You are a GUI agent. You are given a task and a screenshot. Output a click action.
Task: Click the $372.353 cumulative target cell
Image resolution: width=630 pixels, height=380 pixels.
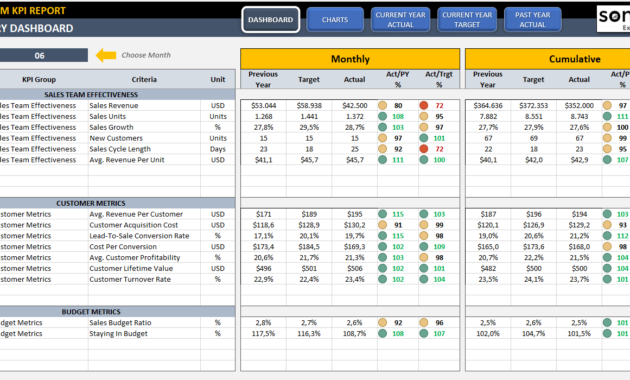pos(534,106)
